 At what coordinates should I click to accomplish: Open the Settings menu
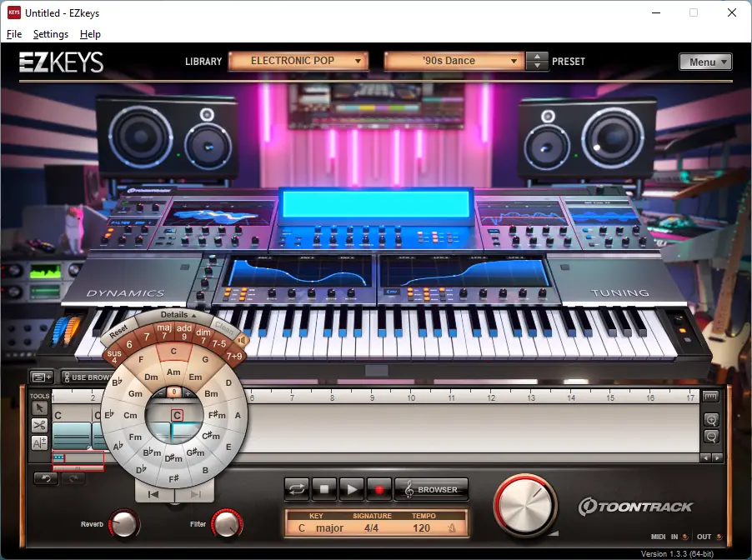[x=50, y=34]
